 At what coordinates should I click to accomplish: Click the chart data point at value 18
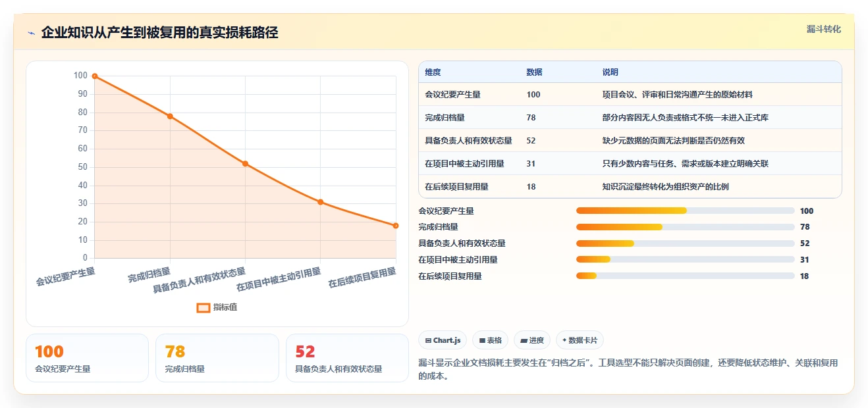[x=396, y=226]
